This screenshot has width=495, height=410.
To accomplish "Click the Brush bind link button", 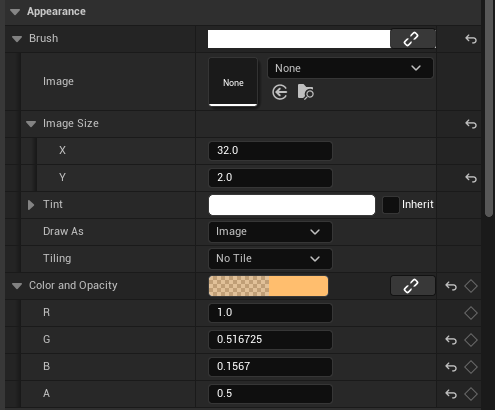I will tap(413, 39).
